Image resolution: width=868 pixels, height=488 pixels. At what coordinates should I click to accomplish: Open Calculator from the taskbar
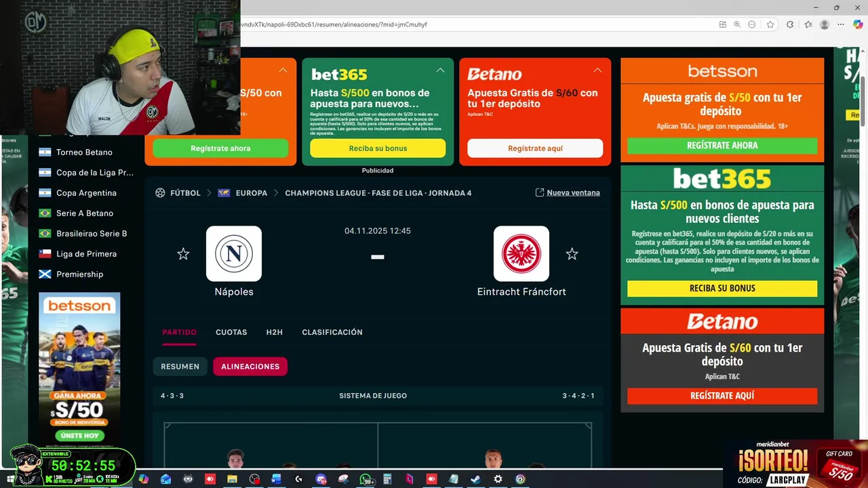coord(387,479)
